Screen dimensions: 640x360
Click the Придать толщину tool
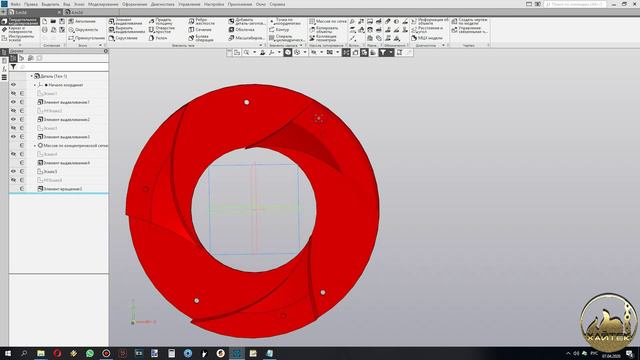coord(160,21)
